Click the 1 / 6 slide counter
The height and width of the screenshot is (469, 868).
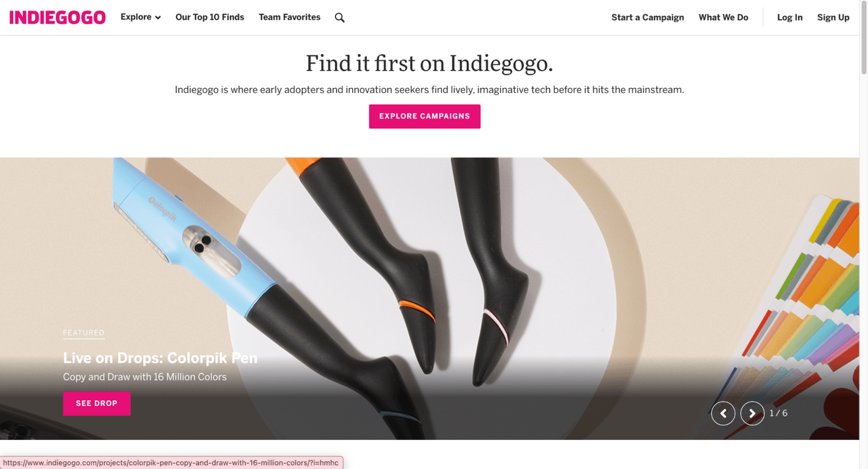[779, 413]
